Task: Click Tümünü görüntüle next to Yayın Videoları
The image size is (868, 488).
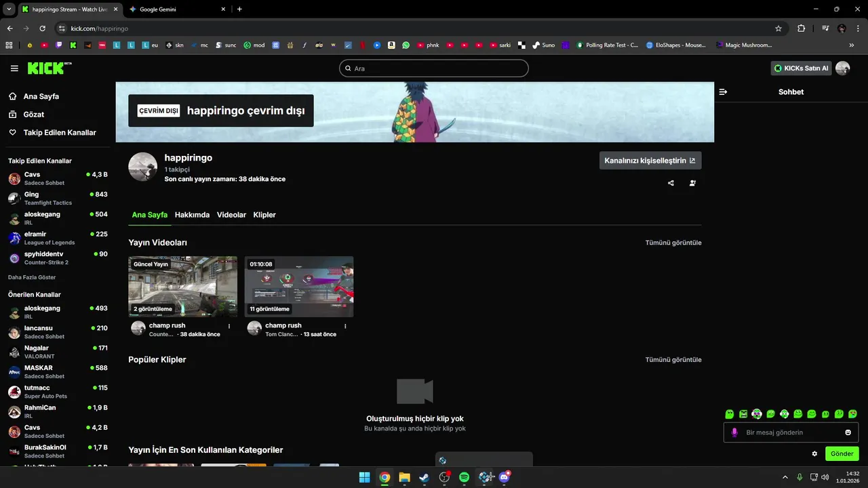Action: pyautogui.click(x=673, y=243)
